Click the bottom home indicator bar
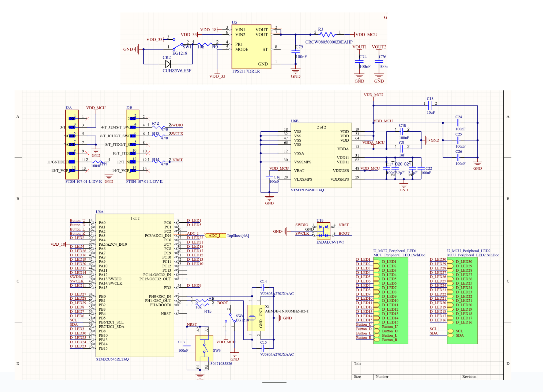The width and height of the screenshot is (543, 392). pyautogui.click(x=274, y=382)
